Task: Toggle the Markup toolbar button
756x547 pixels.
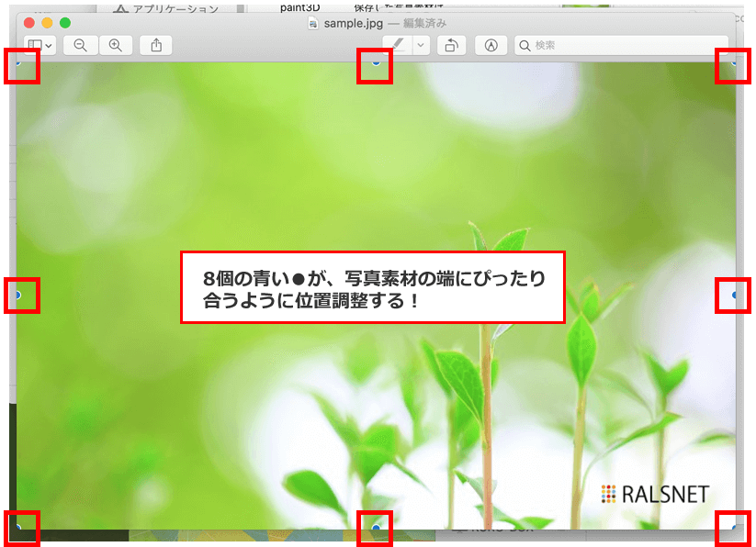Action: 491,45
